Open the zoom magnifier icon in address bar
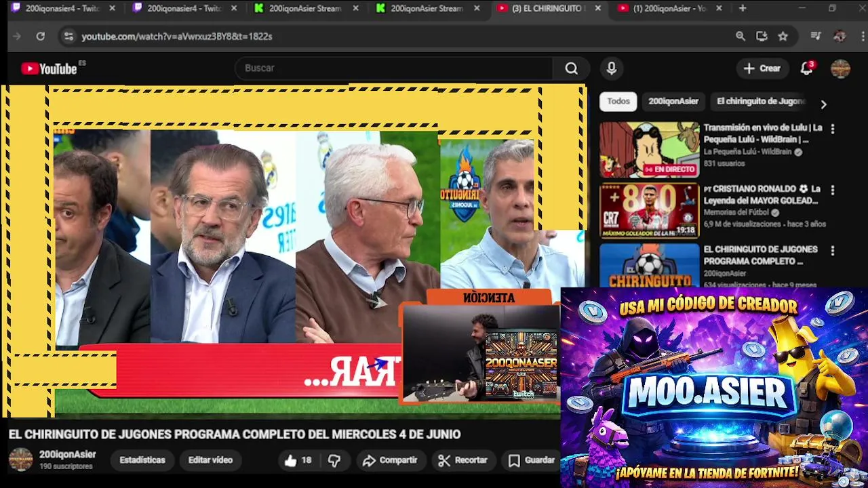Image resolution: width=868 pixels, height=488 pixels. [741, 37]
